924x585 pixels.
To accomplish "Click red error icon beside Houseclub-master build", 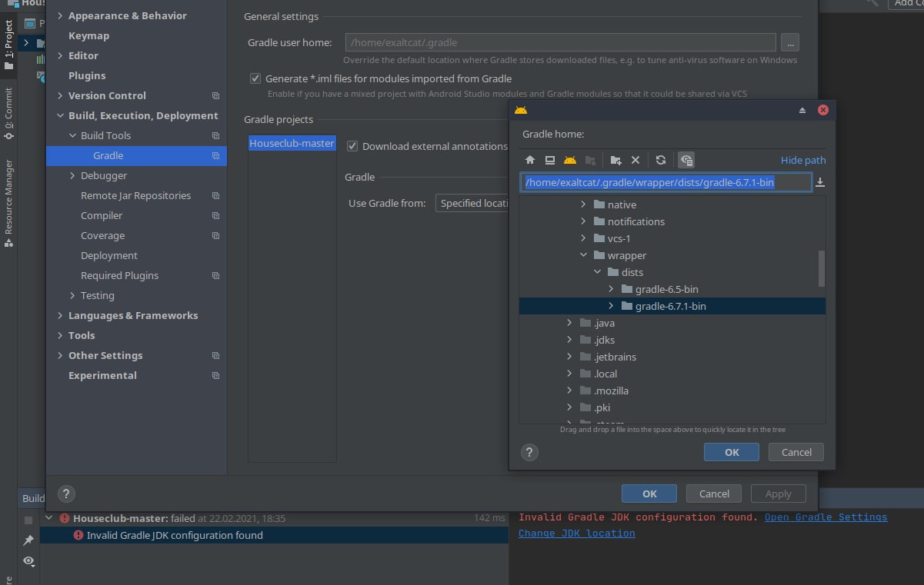I will (x=65, y=518).
